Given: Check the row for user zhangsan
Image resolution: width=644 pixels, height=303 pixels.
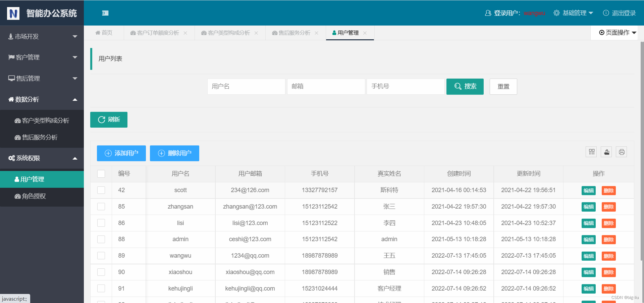Looking at the screenshot, I should click(101, 207).
